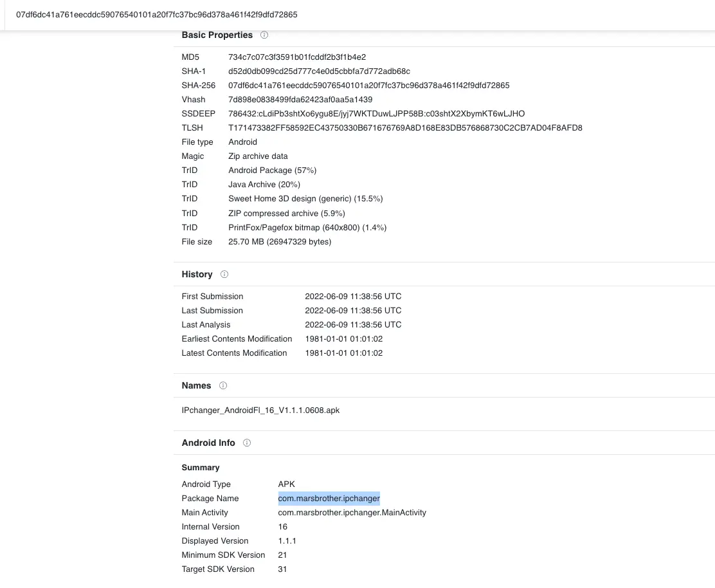Select the Main Activity value
Screen dimensions: 715x588
(352, 512)
